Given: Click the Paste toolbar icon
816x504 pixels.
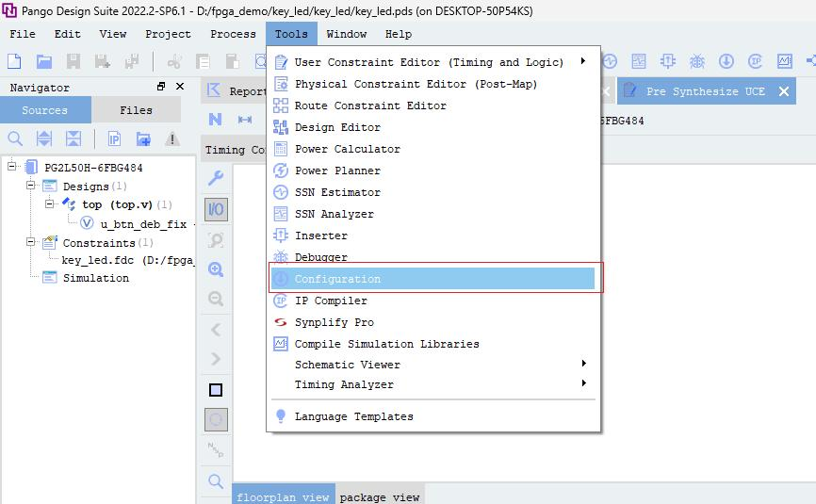Looking at the screenshot, I should [232, 61].
